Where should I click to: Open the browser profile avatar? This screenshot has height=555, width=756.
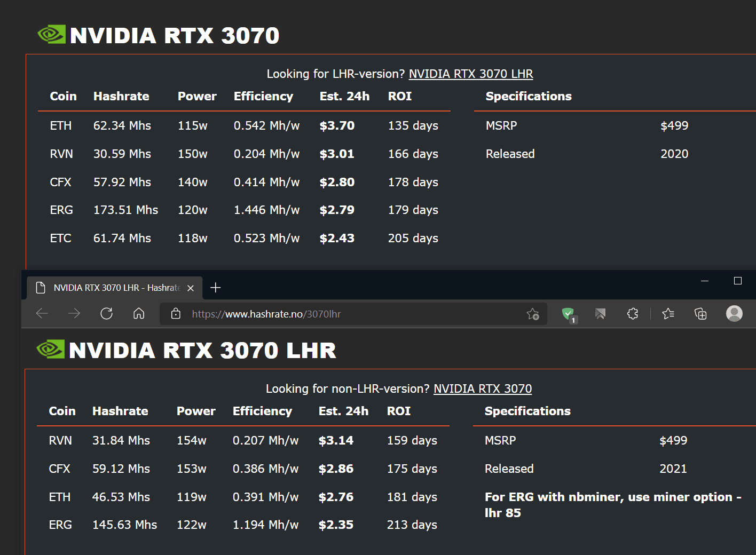tap(735, 313)
